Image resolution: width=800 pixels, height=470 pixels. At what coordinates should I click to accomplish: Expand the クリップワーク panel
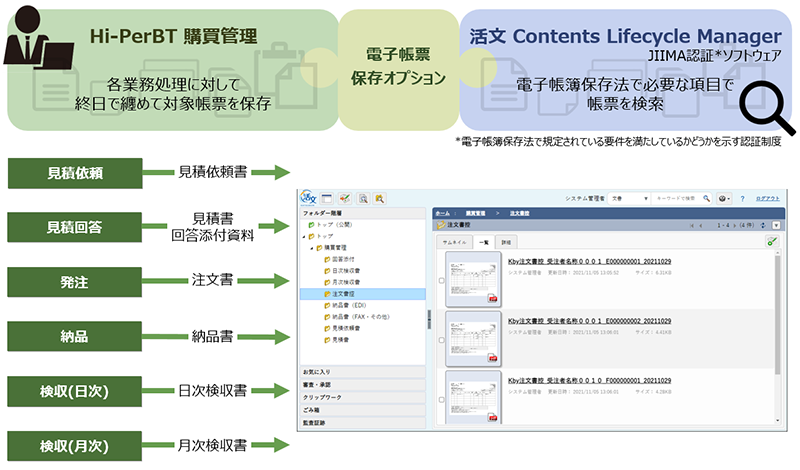click(x=363, y=398)
